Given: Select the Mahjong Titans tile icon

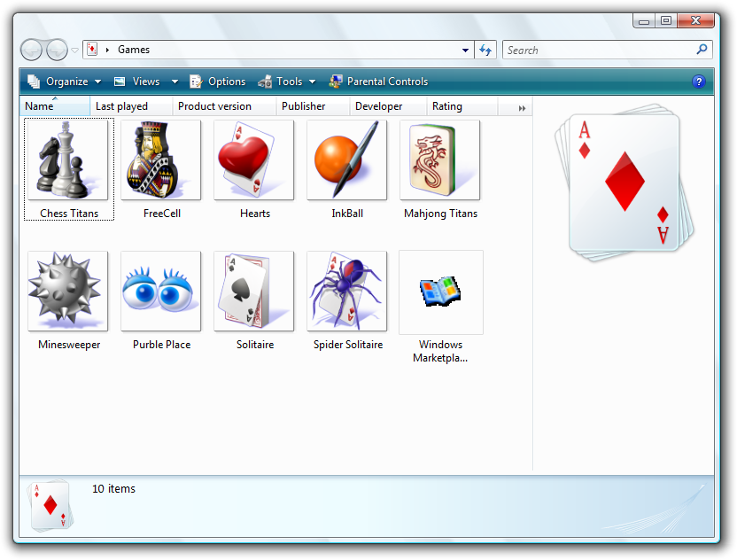Looking at the screenshot, I should (x=440, y=159).
